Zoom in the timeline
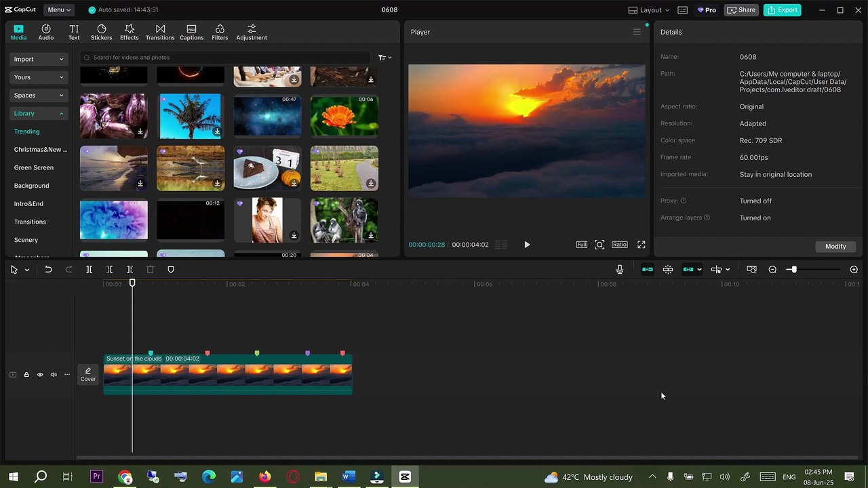Viewport: 868px width, 488px height. click(854, 270)
